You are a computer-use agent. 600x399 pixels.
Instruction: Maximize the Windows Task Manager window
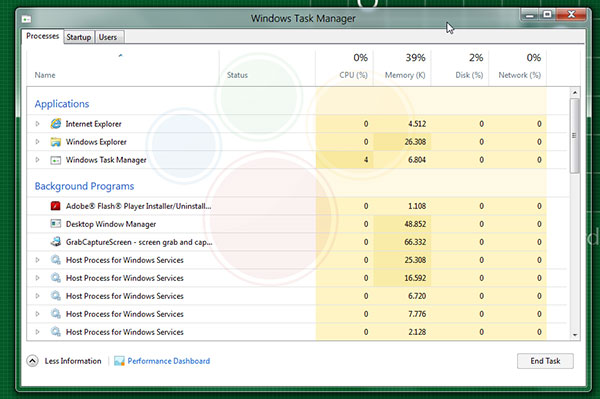coord(548,15)
